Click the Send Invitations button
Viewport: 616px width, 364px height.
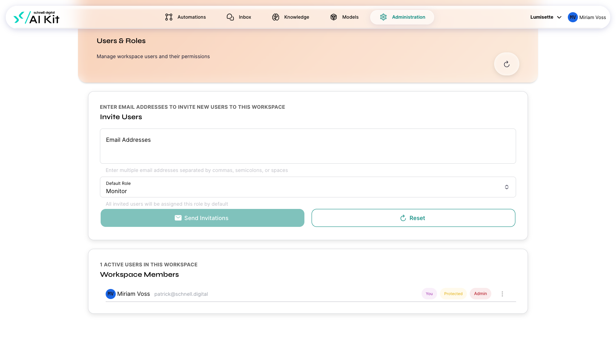(202, 218)
